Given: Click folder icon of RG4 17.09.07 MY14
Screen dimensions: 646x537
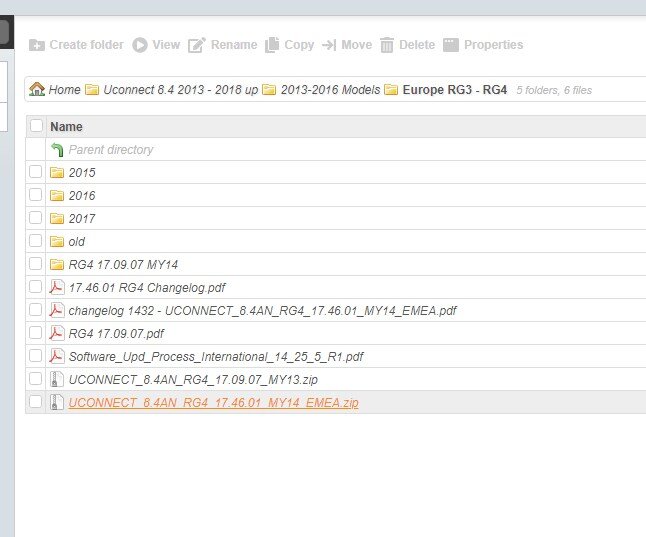Looking at the screenshot, I should [x=57, y=265].
